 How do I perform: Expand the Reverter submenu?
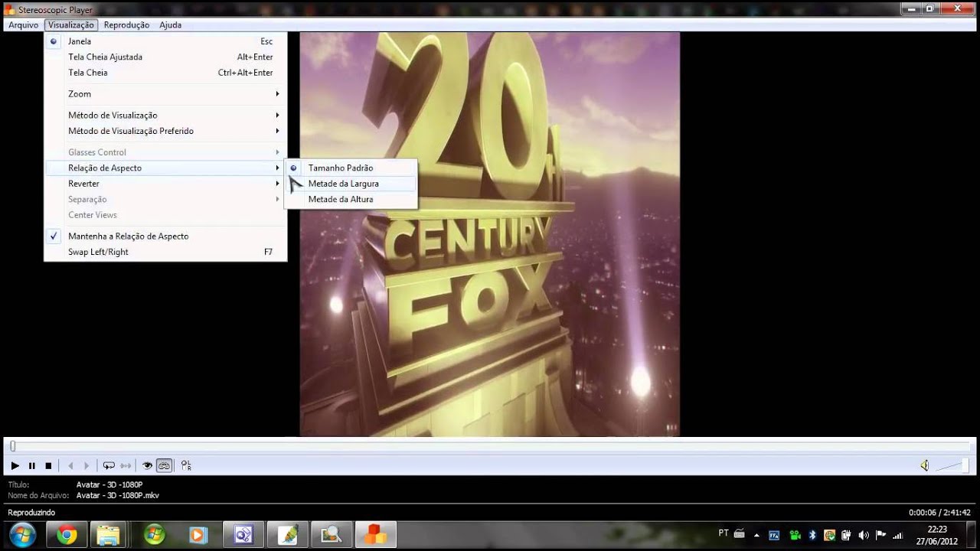165,184
